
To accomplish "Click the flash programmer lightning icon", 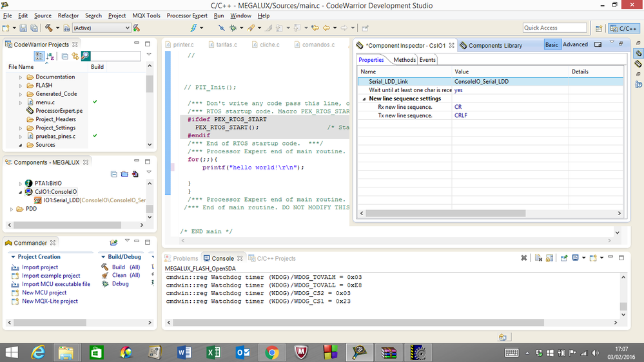I will click(193, 28).
